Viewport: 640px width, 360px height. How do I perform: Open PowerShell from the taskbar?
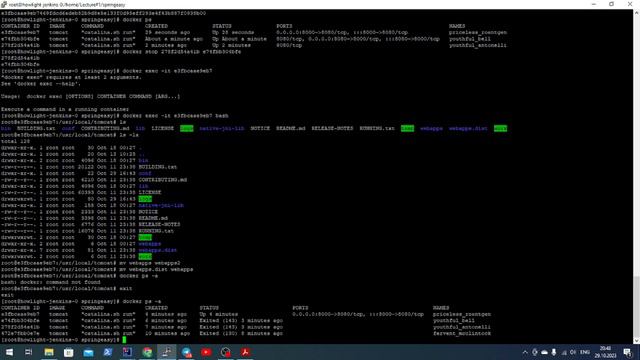point(108,352)
